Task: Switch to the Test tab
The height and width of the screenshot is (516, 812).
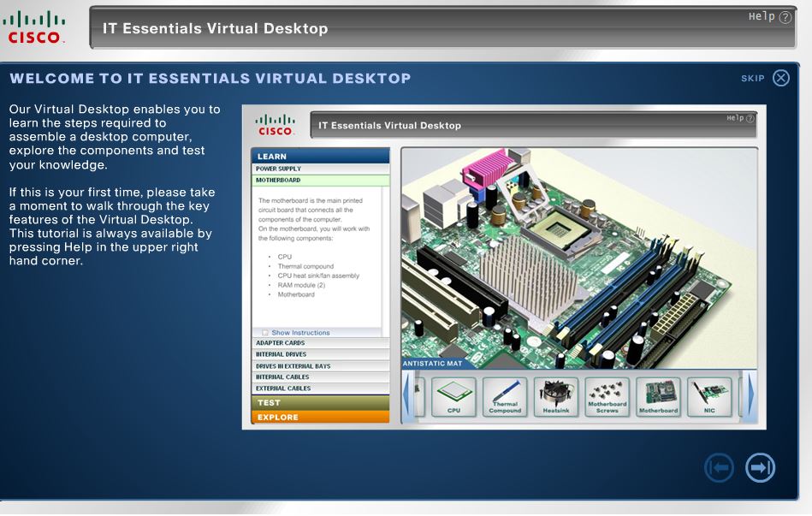Action: pyautogui.click(x=320, y=402)
